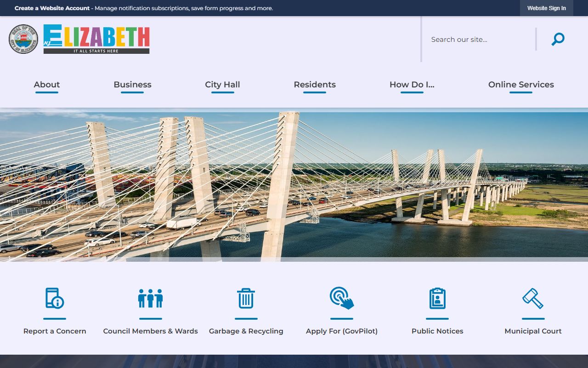Select the Council Members & Wards people icon
This screenshot has height=368, width=588.
click(150, 298)
